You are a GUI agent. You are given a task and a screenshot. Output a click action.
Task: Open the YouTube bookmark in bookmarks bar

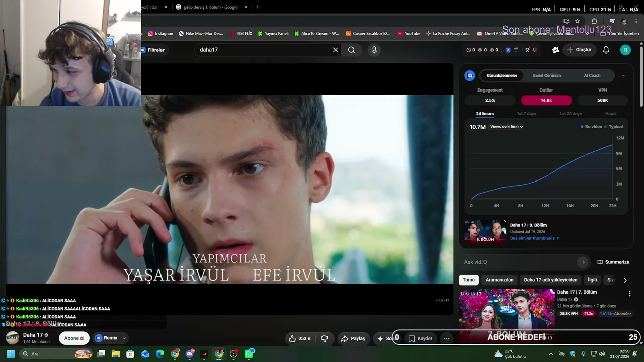tap(409, 34)
